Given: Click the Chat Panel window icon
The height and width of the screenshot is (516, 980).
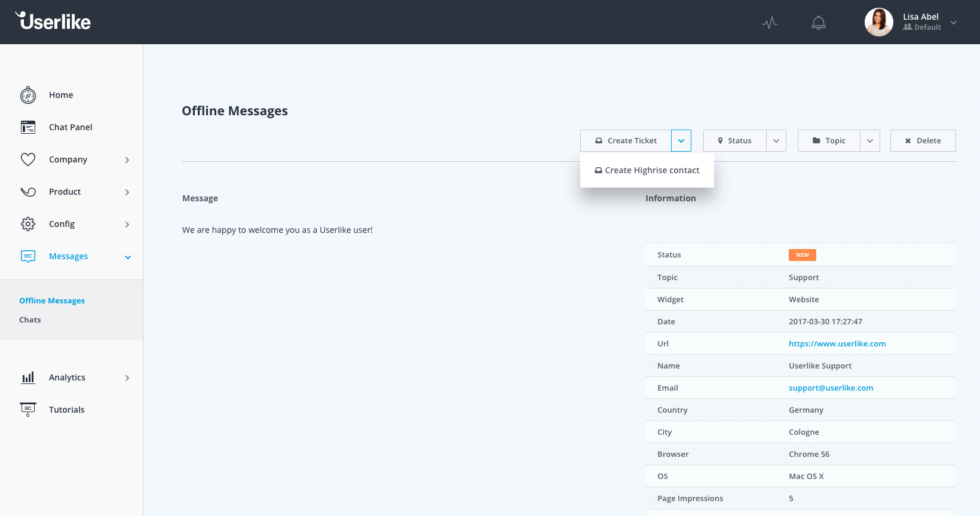Looking at the screenshot, I should [x=28, y=127].
